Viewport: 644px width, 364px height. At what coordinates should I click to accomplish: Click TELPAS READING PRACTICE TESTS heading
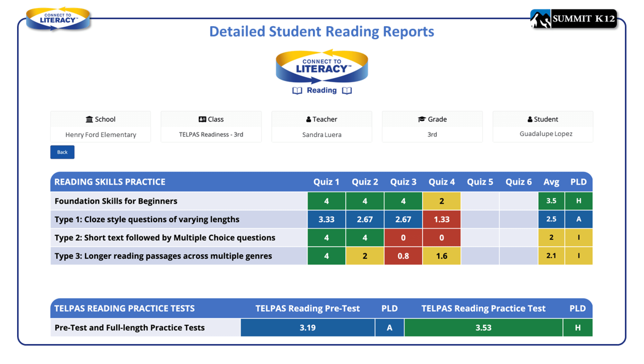pos(124,309)
